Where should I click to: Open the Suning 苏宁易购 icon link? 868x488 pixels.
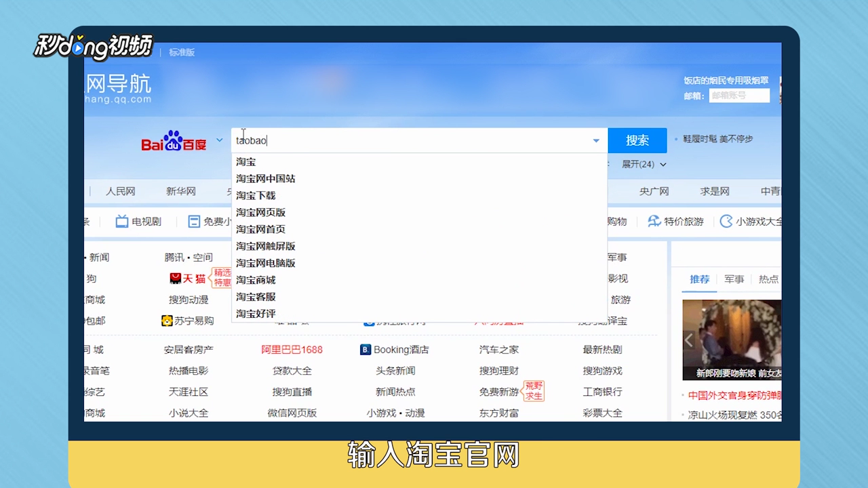point(188,321)
